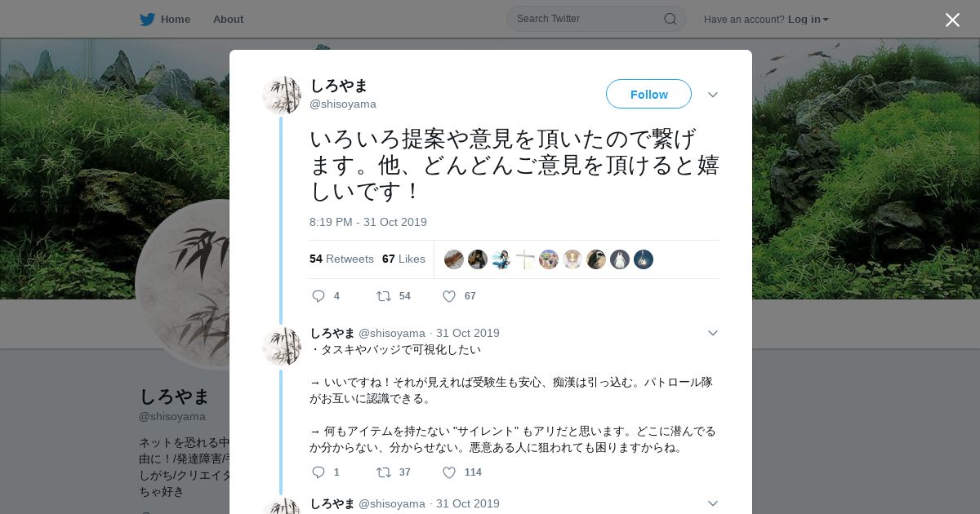Reply to the second tweet with 1 reply
Viewport: 980px width, 514px height.
pos(318,472)
